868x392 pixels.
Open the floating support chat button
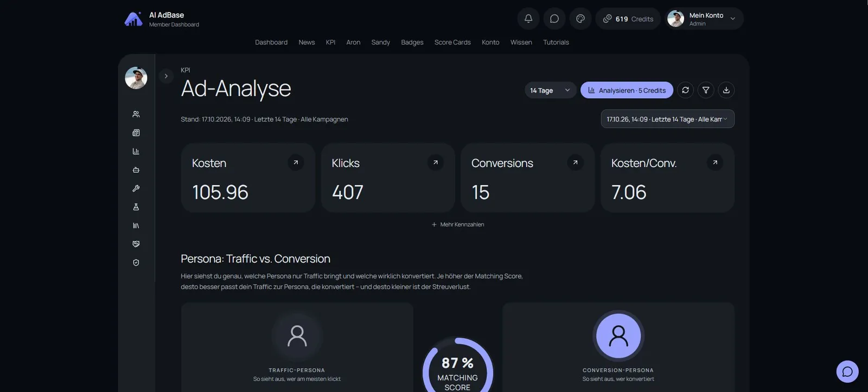pyautogui.click(x=847, y=372)
